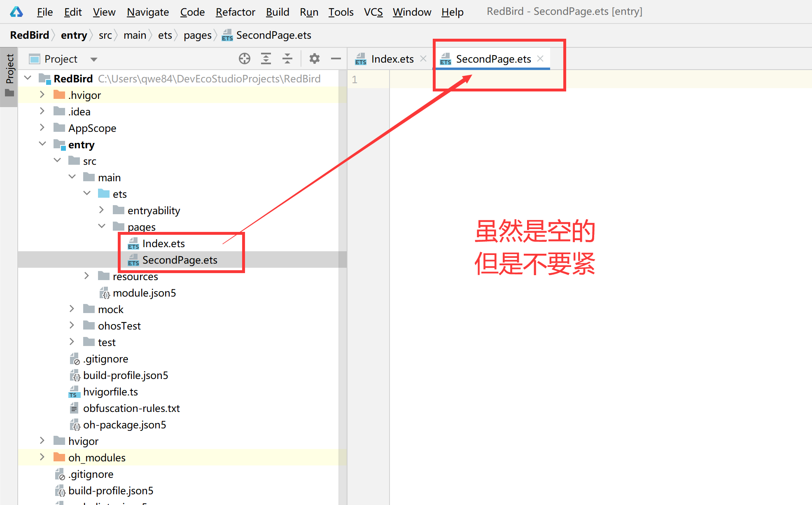812x505 pixels.
Task: Open the Project view dropdown arrow
Action: 94,59
